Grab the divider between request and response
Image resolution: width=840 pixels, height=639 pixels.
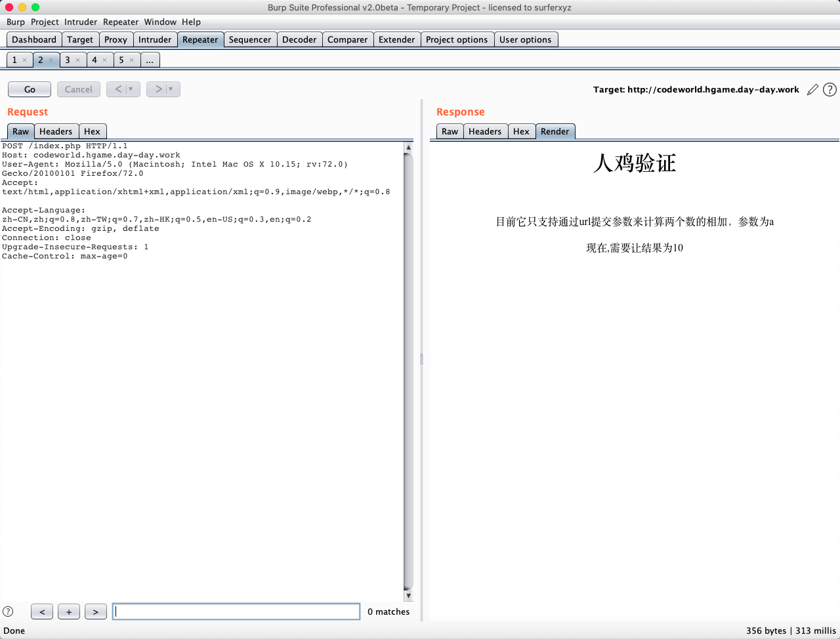(421, 359)
